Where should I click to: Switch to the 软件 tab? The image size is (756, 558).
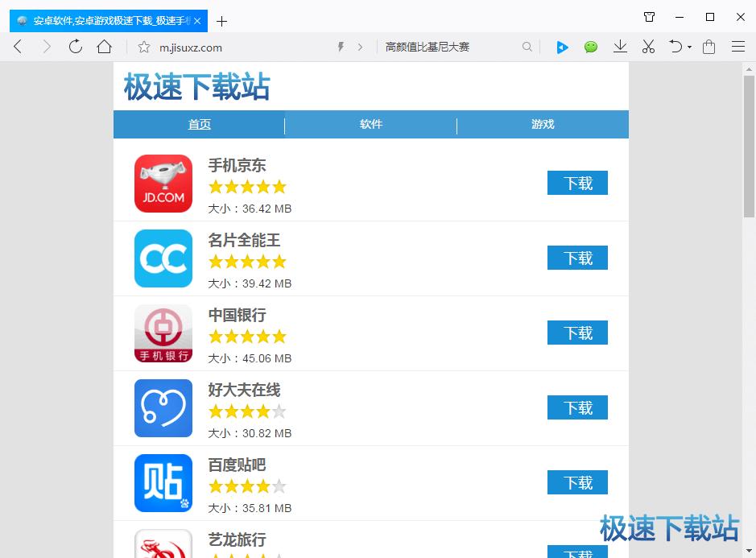click(x=370, y=125)
